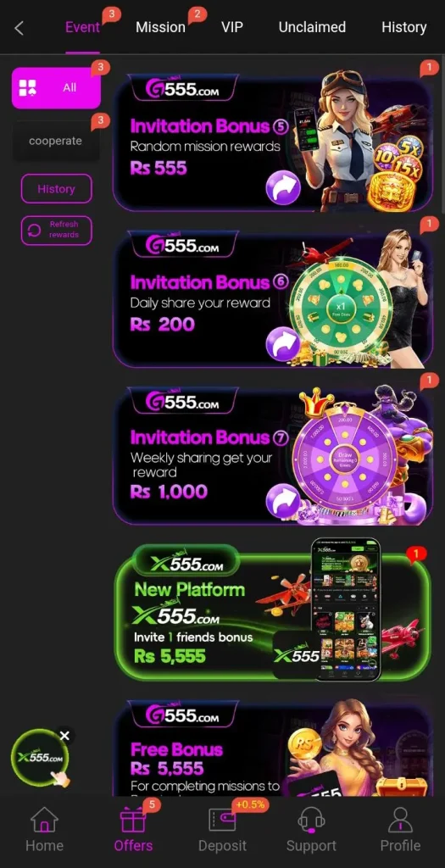Tap share arrow on Invitation Bonus 6

click(x=283, y=344)
